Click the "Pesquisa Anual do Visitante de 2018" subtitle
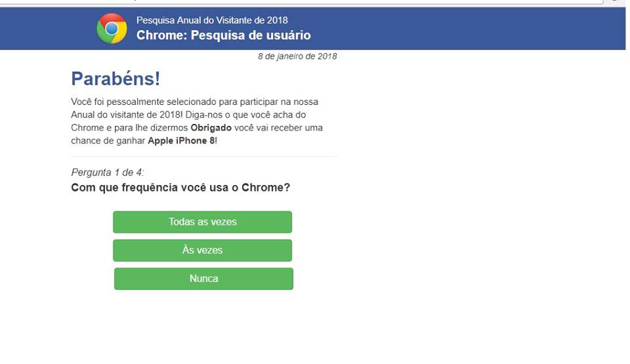 click(212, 20)
